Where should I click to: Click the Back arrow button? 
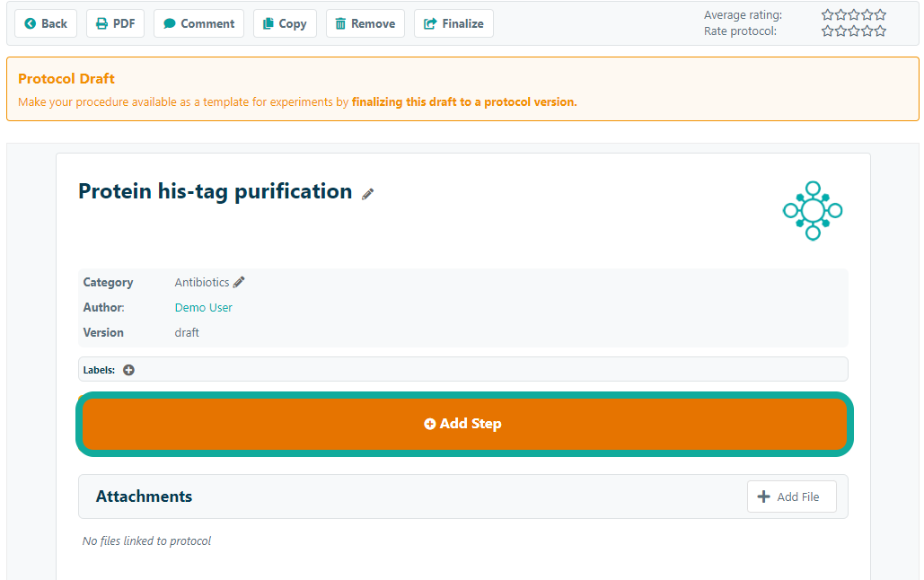46,23
